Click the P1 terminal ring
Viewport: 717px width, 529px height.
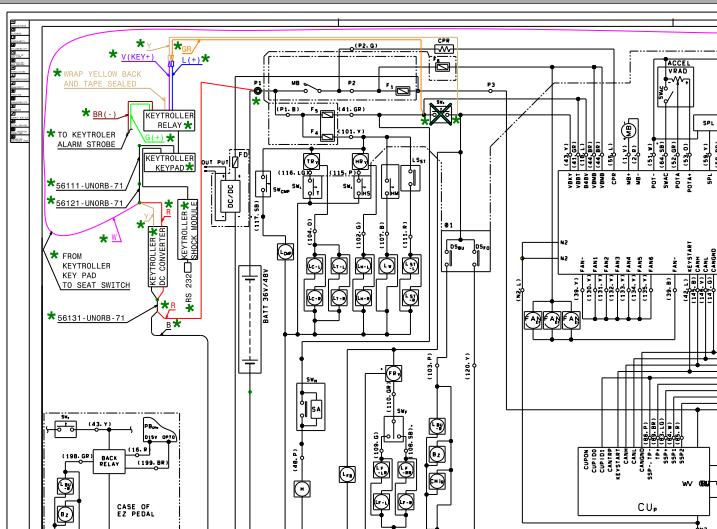257,91
